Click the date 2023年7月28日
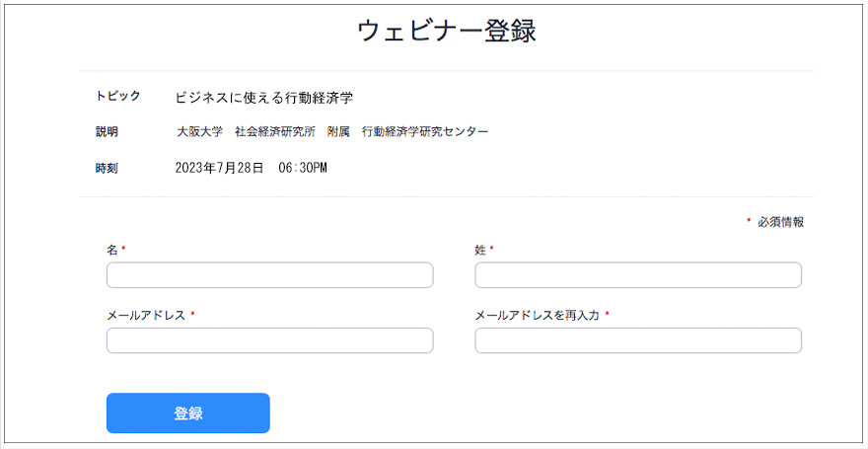The height and width of the screenshot is (449, 868). (219, 168)
